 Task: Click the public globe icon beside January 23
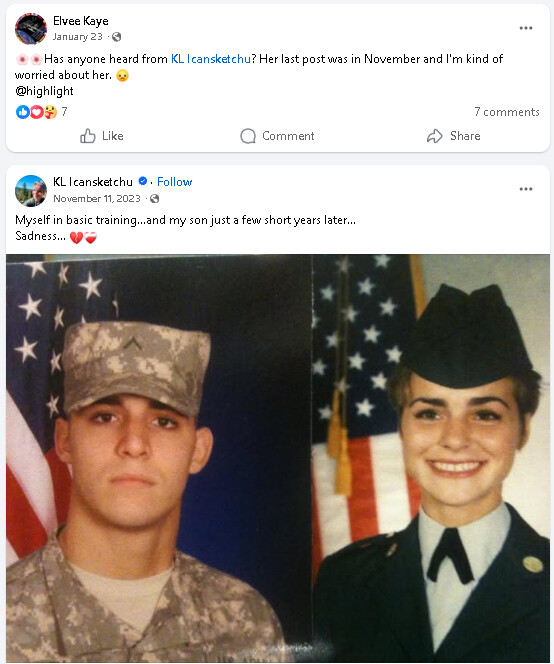coord(116,37)
